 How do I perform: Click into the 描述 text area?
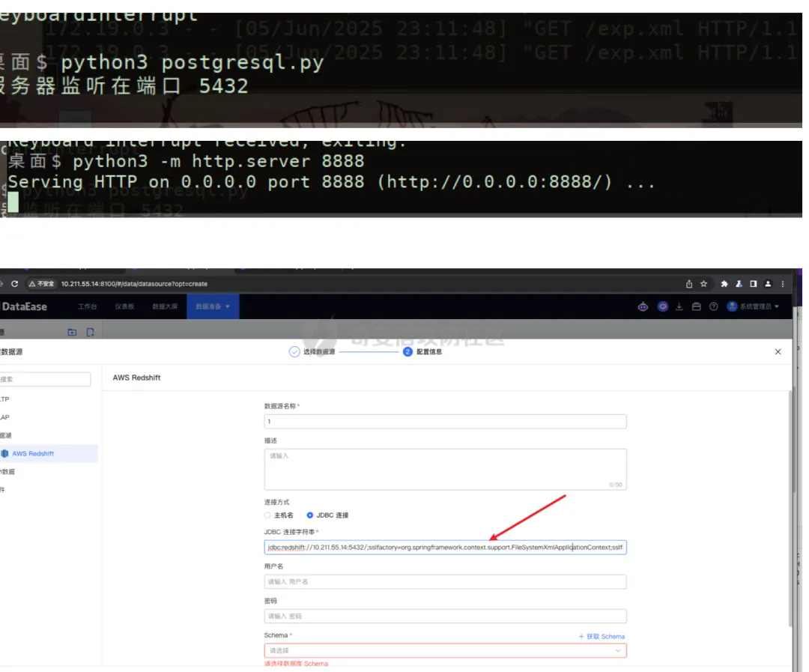(x=445, y=470)
